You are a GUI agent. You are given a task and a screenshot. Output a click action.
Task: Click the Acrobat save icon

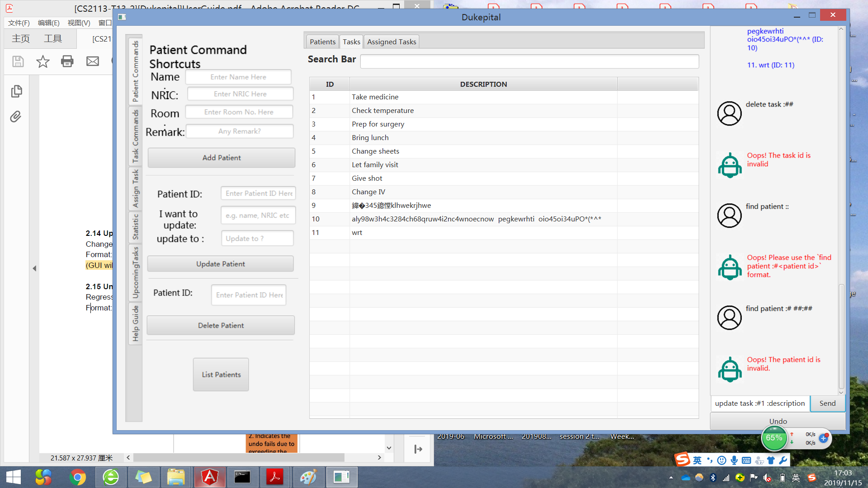18,61
